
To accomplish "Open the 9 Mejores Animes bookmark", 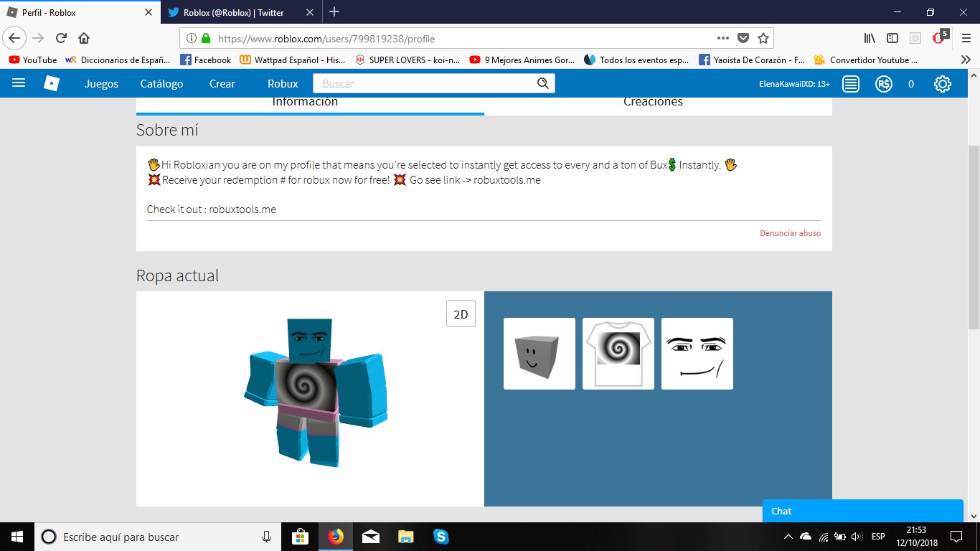I will coord(522,60).
